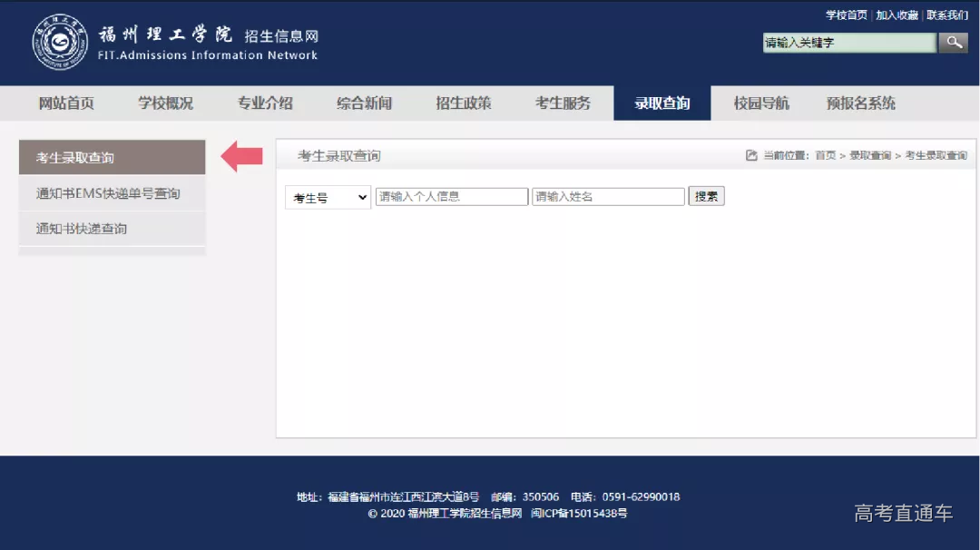The width and height of the screenshot is (980, 550).
Task: Open the 网站首页 nav tab
Action: pos(66,103)
